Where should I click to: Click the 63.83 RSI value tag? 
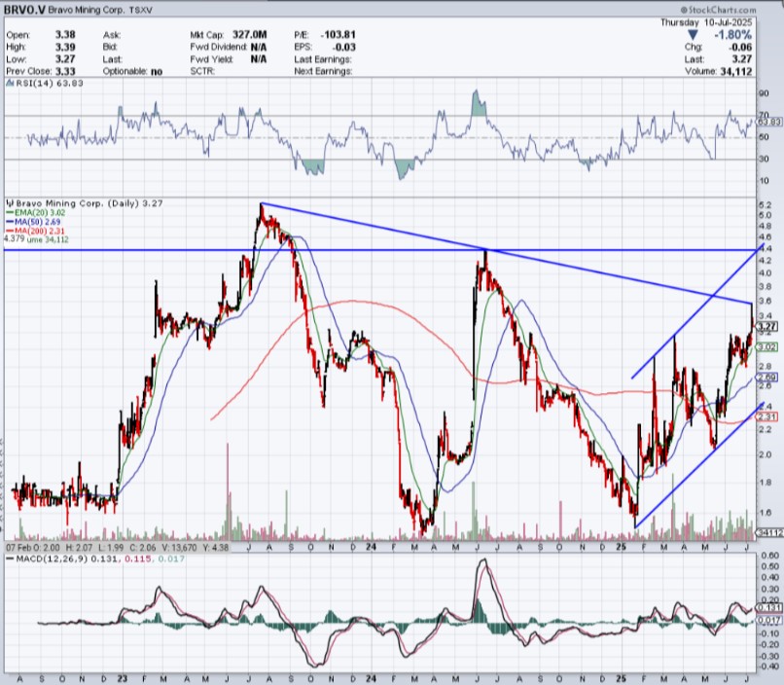click(769, 122)
